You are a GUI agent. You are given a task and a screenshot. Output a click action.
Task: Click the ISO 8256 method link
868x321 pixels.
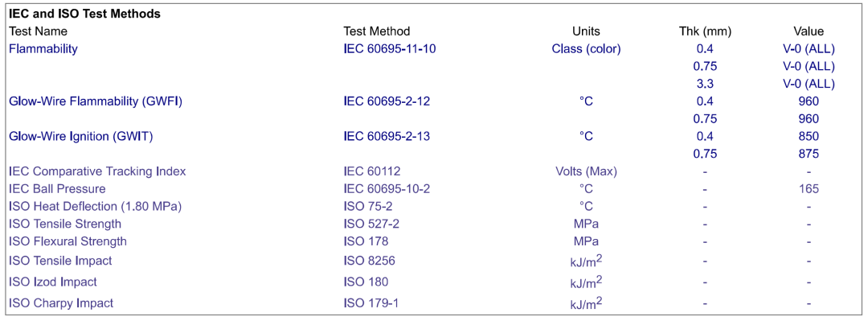(x=369, y=261)
